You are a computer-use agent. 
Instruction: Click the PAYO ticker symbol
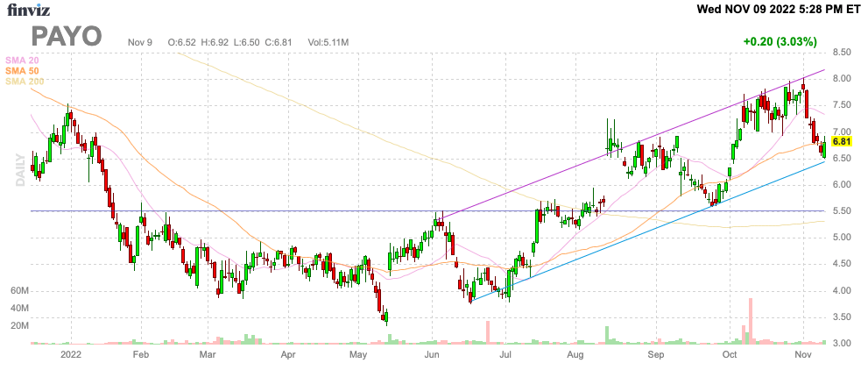[x=67, y=36]
